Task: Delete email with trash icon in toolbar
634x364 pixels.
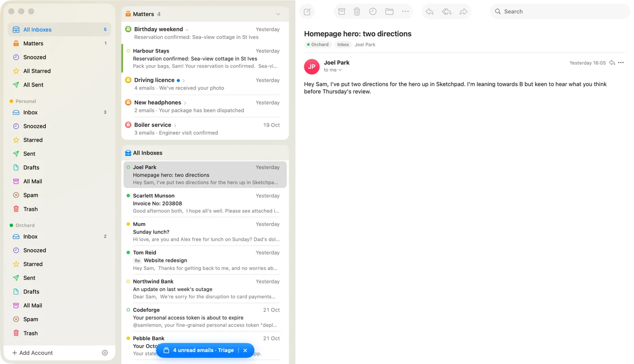Action: [357, 12]
